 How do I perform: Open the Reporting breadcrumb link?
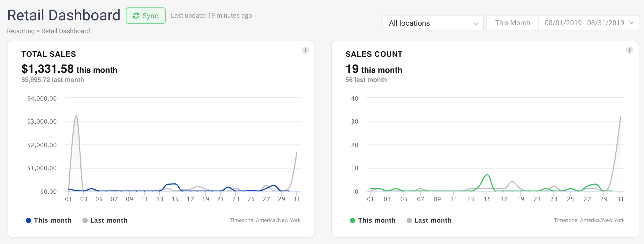(x=21, y=31)
